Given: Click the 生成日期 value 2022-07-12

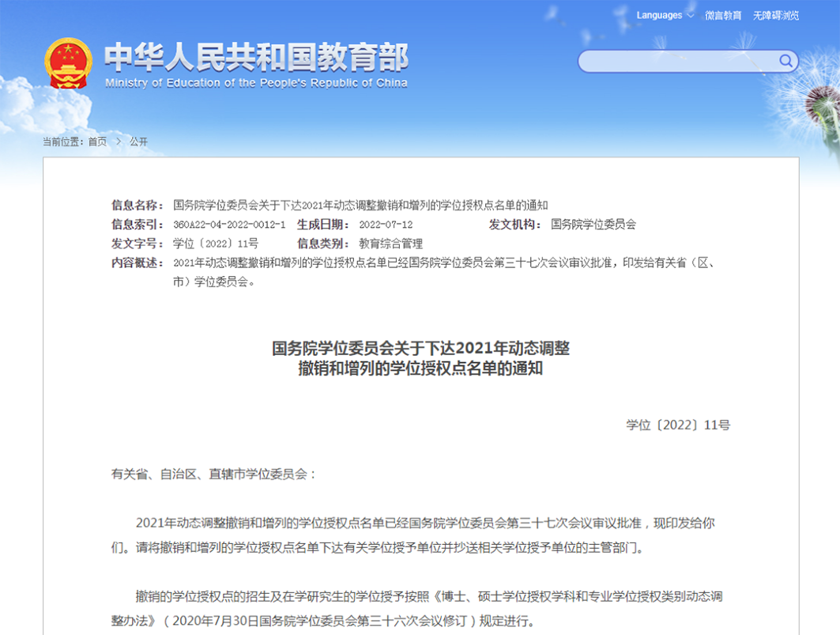Looking at the screenshot, I should (x=386, y=225).
